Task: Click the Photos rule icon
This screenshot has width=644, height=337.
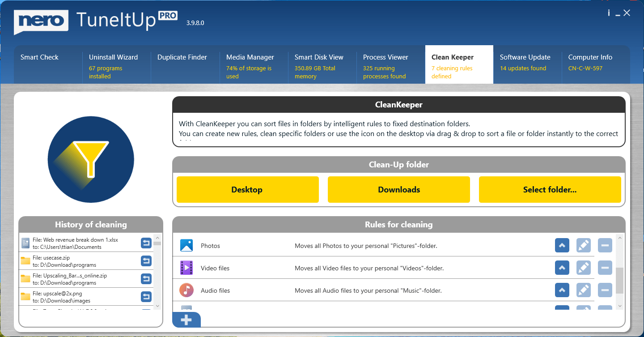Action: (x=187, y=245)
